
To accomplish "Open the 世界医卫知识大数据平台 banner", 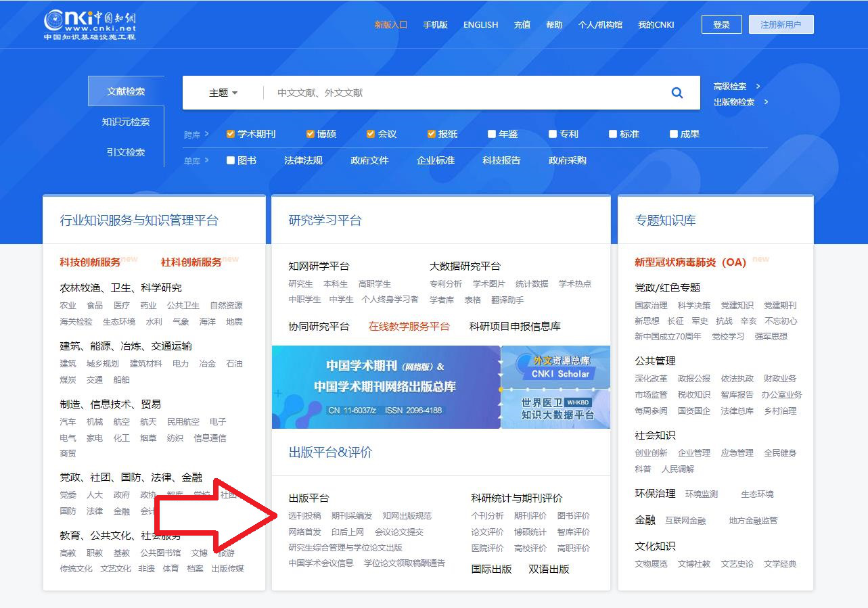I will tap(556, 408).
